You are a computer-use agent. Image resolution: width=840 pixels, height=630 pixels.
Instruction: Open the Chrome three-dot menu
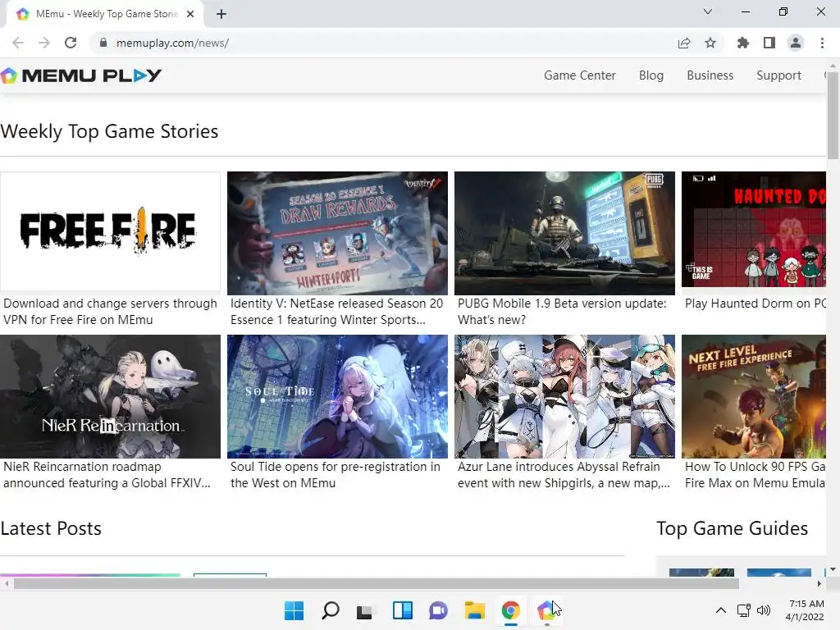822,43
